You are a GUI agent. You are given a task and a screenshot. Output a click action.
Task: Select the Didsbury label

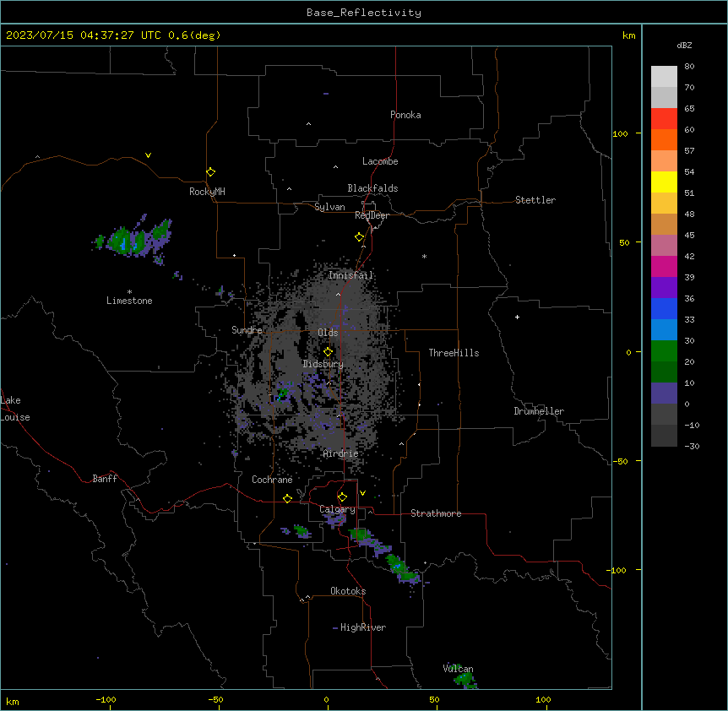[x=323, y=364]
